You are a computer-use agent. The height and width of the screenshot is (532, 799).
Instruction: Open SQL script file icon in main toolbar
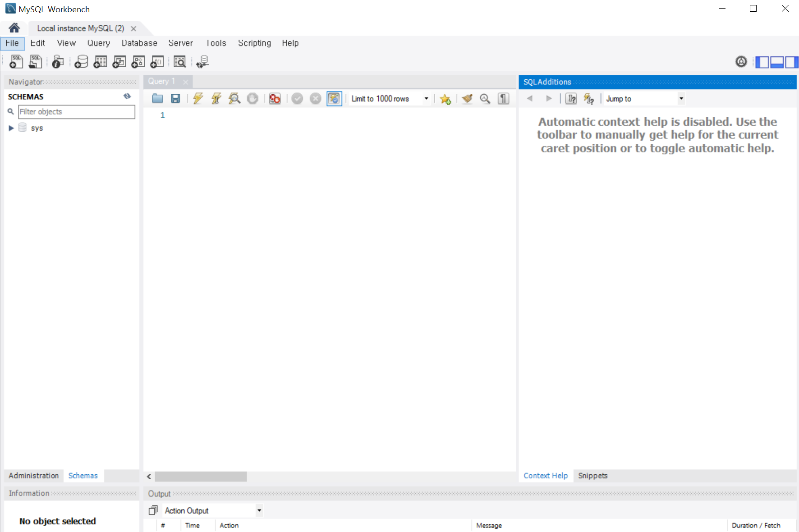35,61
